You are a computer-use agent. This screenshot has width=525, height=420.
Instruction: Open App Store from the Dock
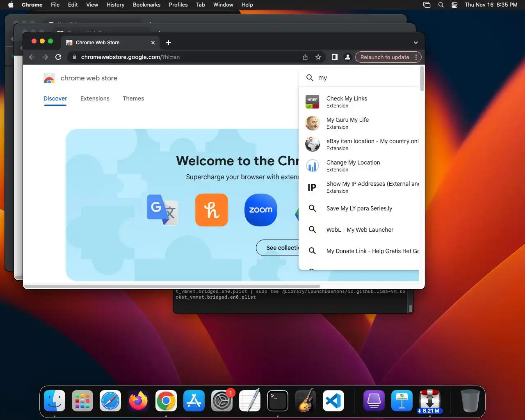pos(194,401)
